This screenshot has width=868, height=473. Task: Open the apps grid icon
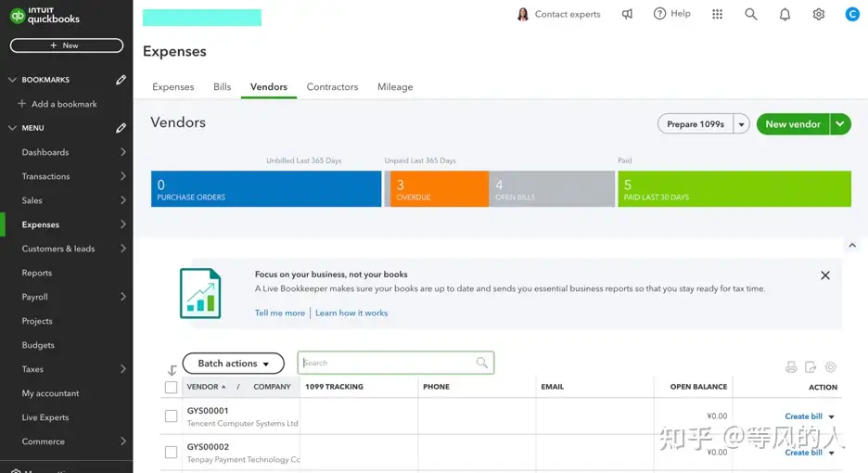coord(717,15)
